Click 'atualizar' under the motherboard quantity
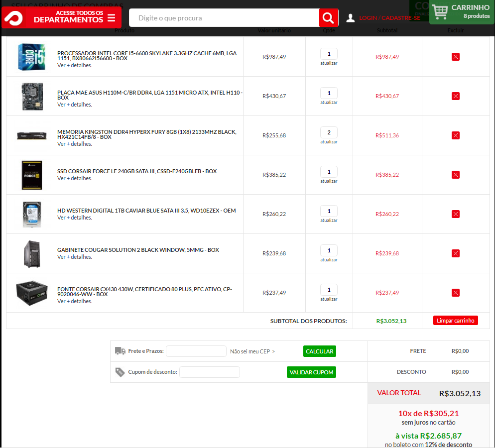 pyautogui.click(x=329, y=103)
